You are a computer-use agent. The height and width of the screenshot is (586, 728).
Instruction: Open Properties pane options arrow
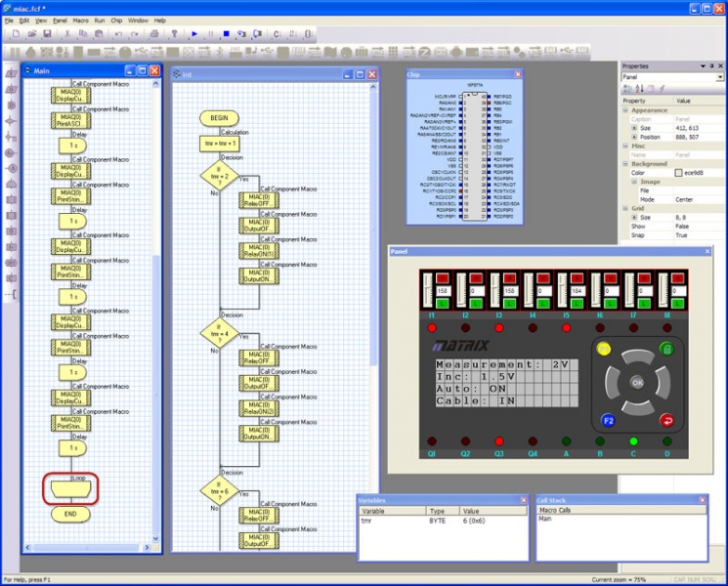pos(703,65)
